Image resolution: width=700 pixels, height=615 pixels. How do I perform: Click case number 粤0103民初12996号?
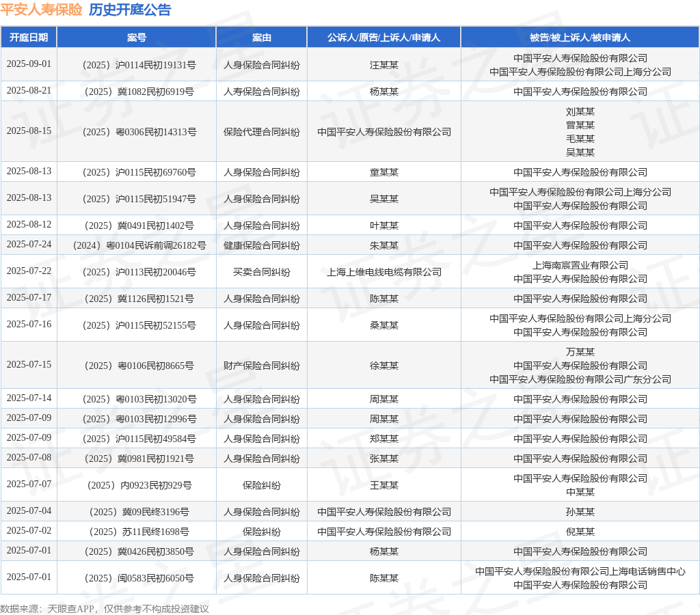click(x=139, y=419)
